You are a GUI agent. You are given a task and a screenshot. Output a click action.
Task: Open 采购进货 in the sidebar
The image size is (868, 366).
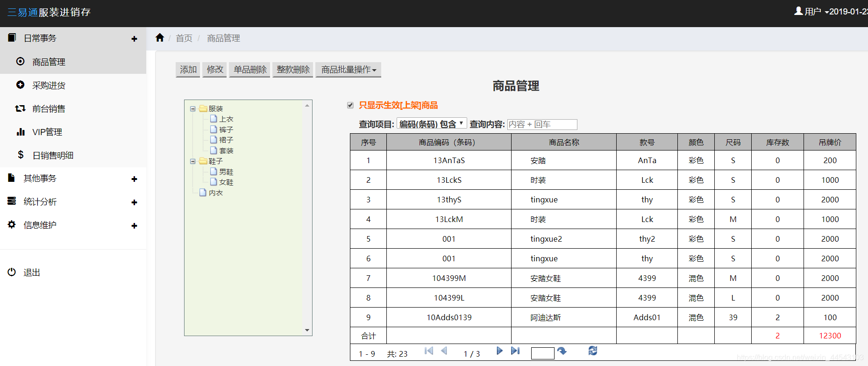tap(49, 85)
